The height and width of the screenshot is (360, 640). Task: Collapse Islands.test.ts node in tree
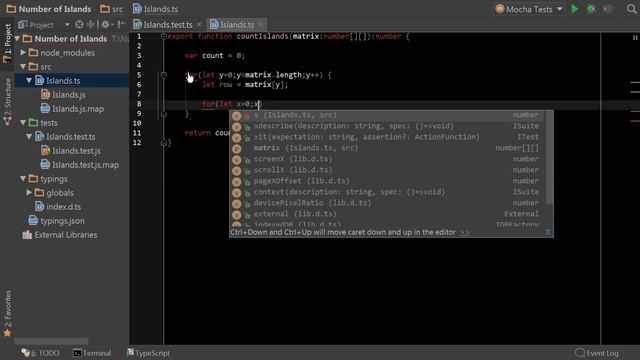[29, 136]
